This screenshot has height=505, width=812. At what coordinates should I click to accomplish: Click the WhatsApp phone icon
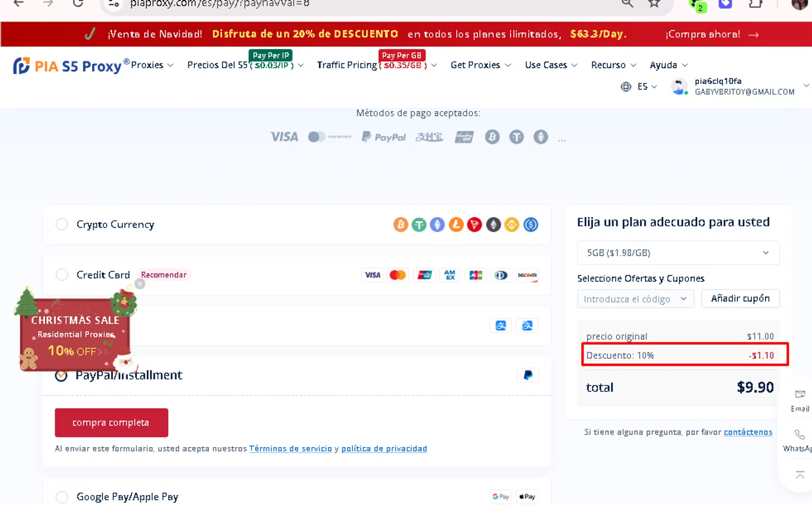coord(800,435)
